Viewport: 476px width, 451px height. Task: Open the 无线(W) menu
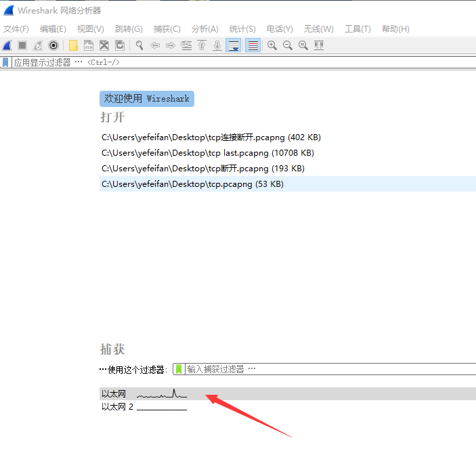(x=319, y=29)
